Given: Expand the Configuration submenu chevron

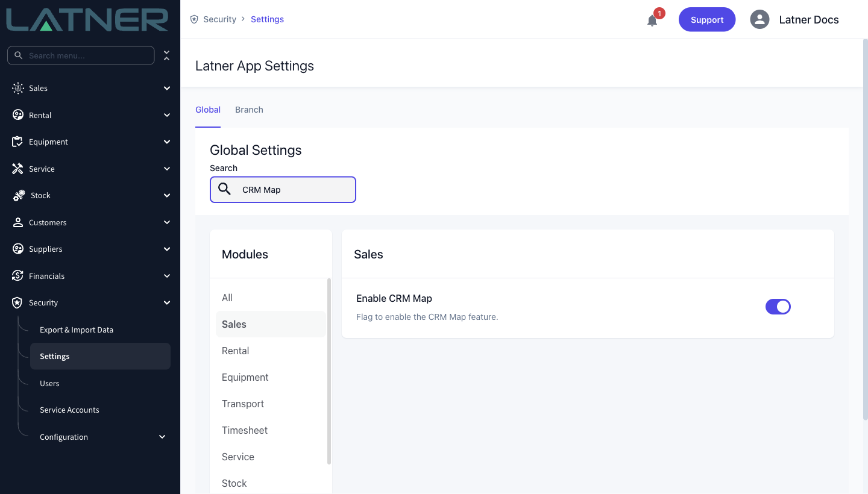Looking at the screenshot, I should point(162,437).
